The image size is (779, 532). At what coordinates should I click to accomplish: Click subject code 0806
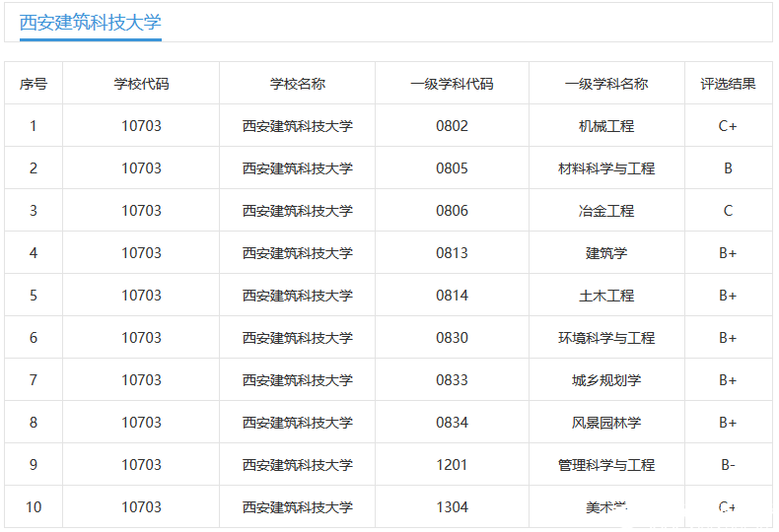[x=452, y=211]
